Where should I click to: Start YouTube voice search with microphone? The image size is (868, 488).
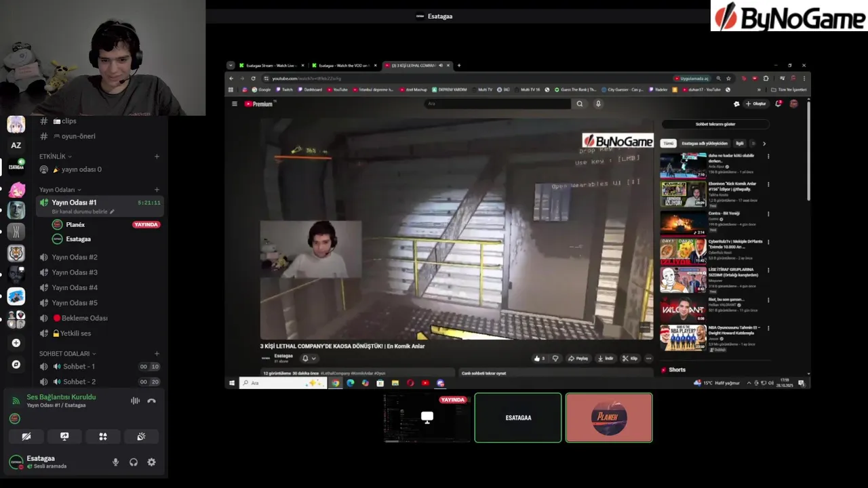pos(598,104)
